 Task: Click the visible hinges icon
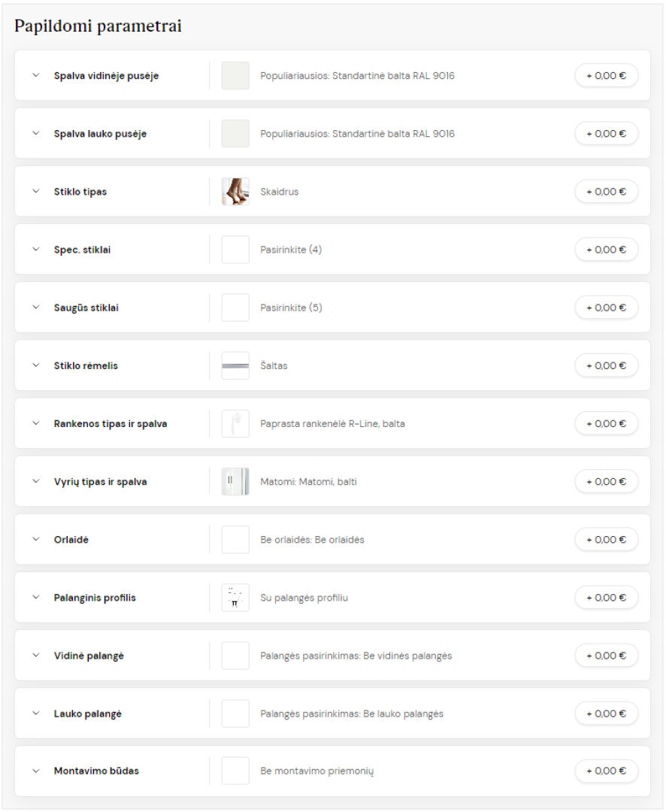(235, 482)
